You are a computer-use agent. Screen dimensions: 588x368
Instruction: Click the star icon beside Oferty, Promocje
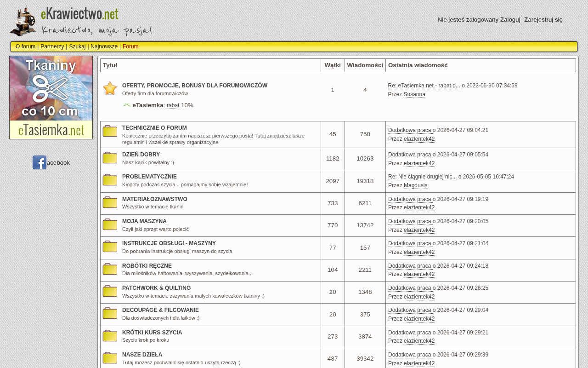click(x=110, y=88)
